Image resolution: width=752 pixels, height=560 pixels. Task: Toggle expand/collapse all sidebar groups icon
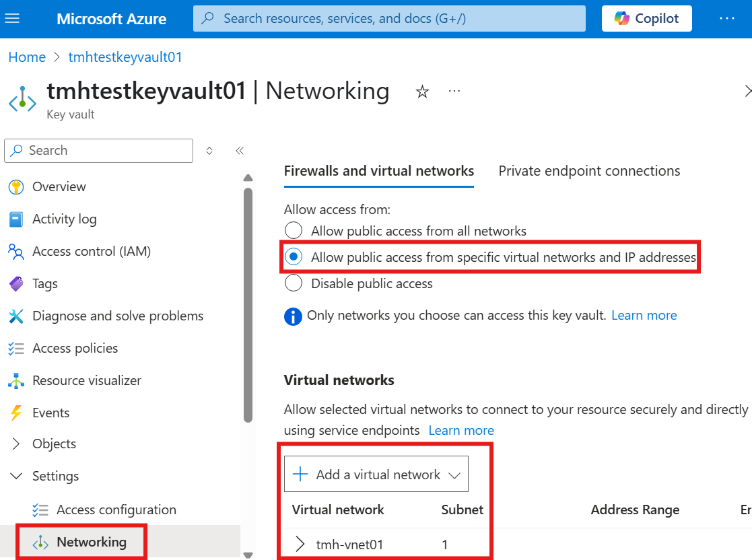point(209,151)
